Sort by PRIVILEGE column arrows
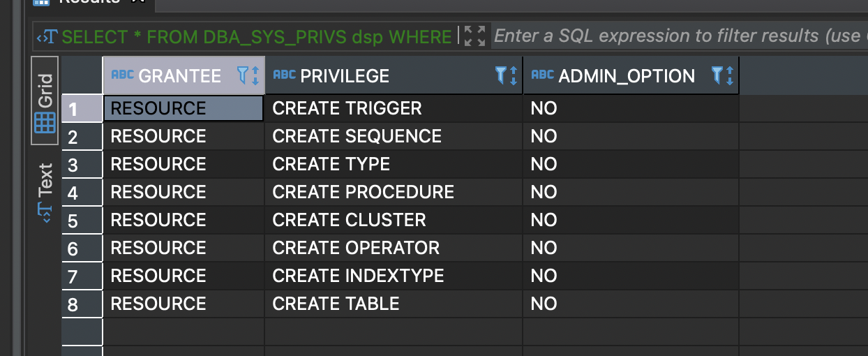The image size is (868, 356). pos(514,75)
